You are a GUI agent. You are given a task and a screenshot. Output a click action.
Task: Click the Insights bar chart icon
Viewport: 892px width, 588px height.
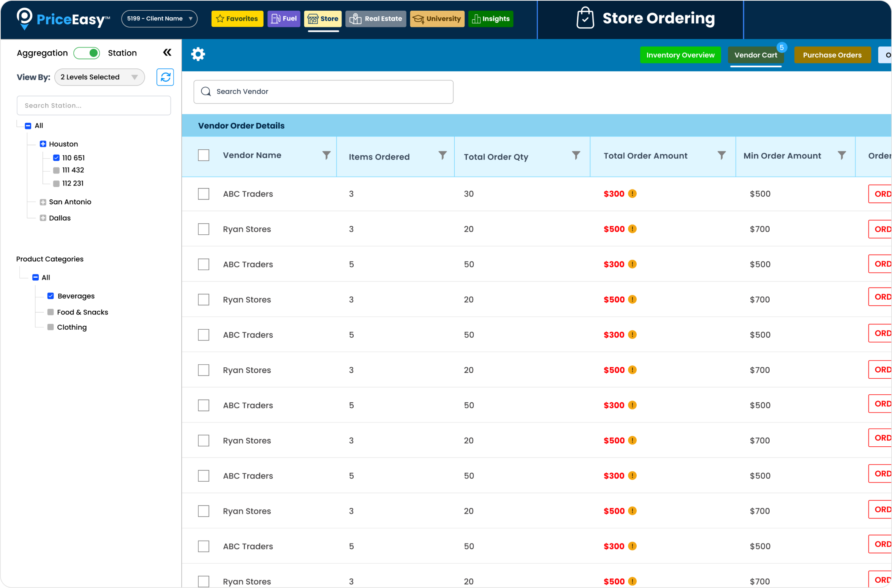[x=476, y=19]
